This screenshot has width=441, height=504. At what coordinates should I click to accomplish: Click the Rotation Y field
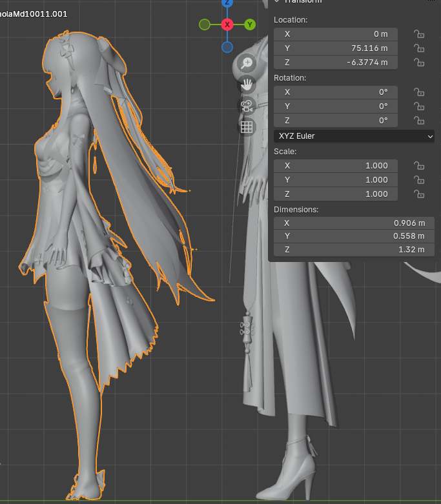tap(336, 106)
